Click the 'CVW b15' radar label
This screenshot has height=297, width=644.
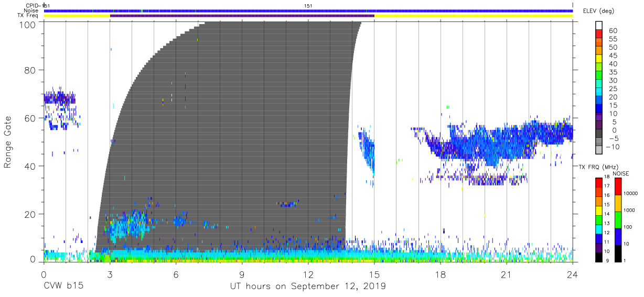click(63, 287)
